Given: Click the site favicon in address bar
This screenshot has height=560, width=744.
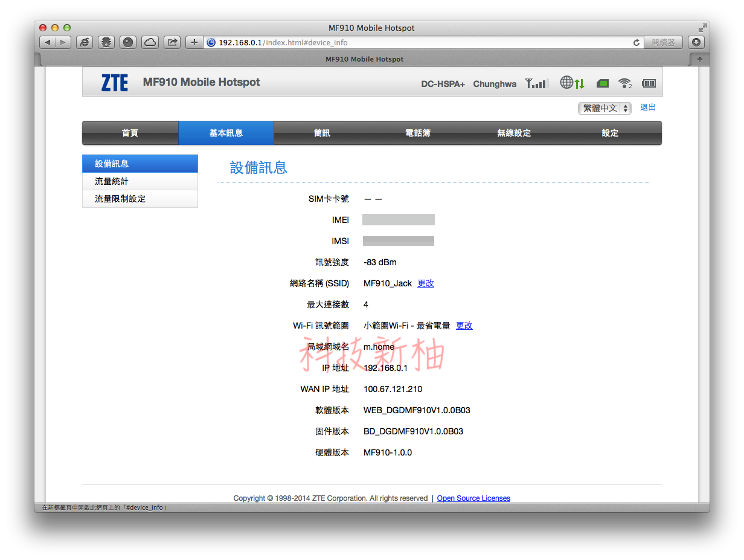Looking at the screenshot, I should tap(211, 42).
